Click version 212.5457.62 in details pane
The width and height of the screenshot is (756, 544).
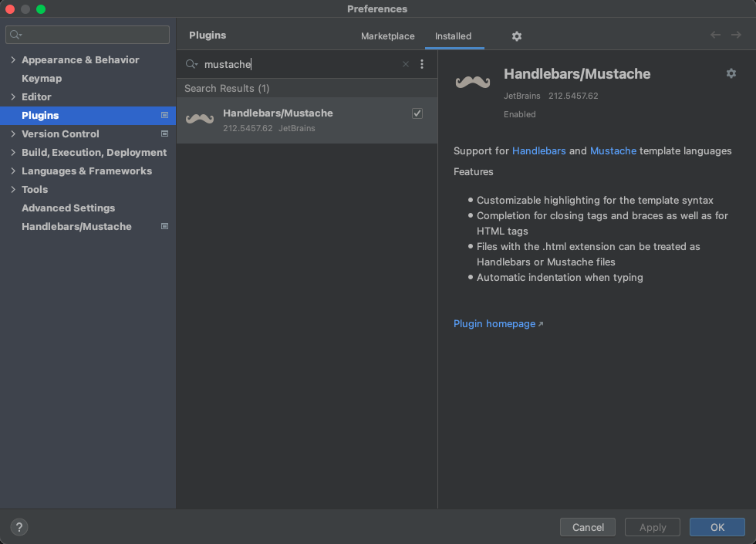572,96
